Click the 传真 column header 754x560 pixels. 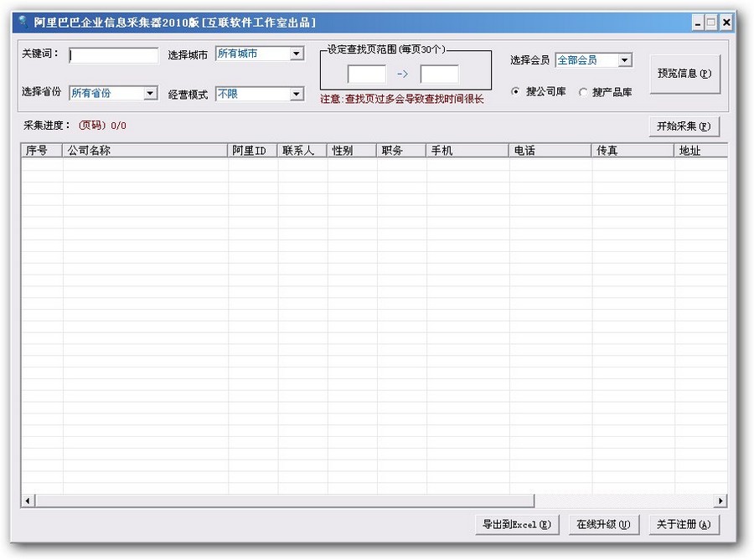[x=633, y=151]
